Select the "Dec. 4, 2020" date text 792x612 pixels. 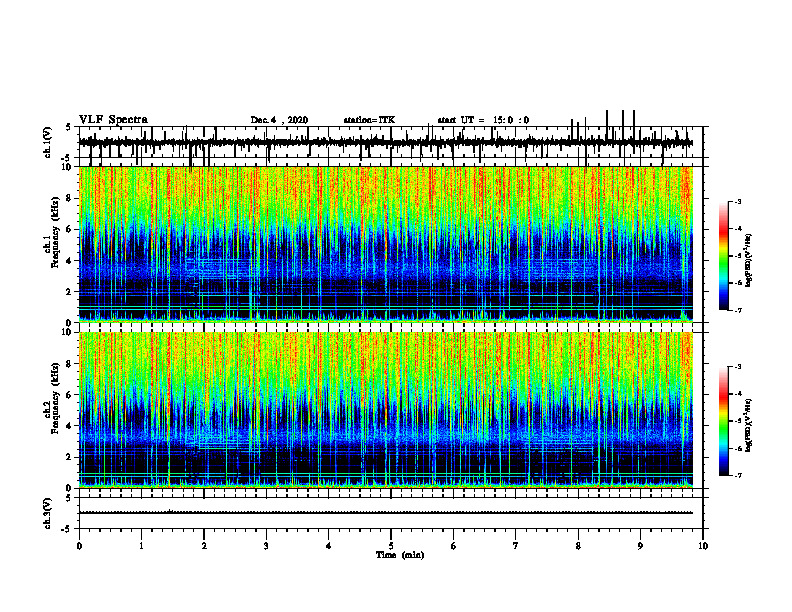[279, 120]
